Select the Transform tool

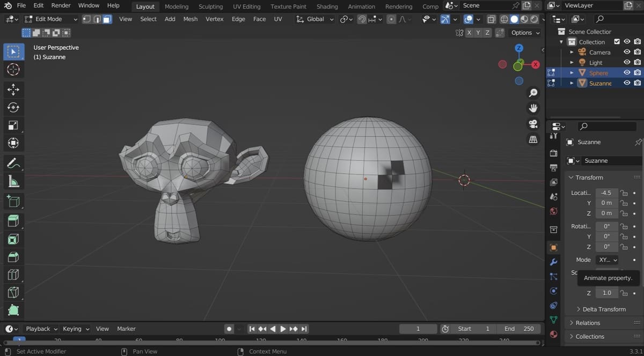[13, 143]
